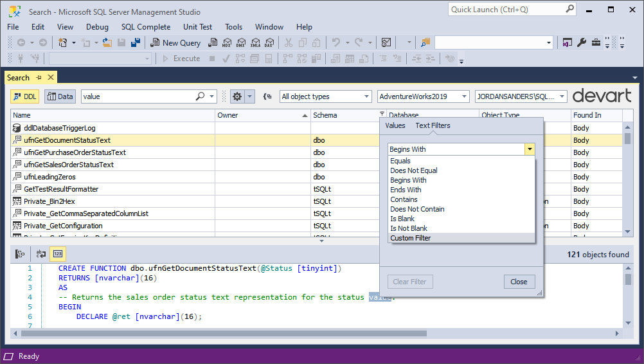Open the Debug menu
Screen dimensions: 644x364
click(97, 27)
